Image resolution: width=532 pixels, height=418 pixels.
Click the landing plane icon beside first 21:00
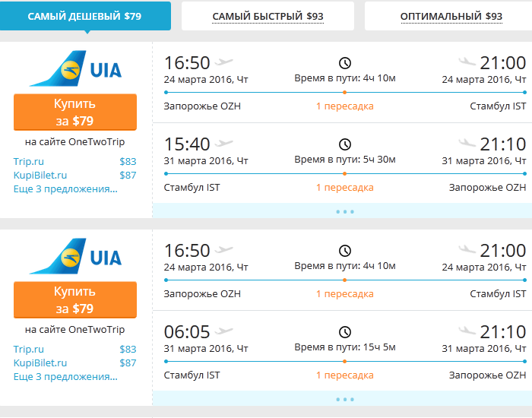(x=467, y=62)
